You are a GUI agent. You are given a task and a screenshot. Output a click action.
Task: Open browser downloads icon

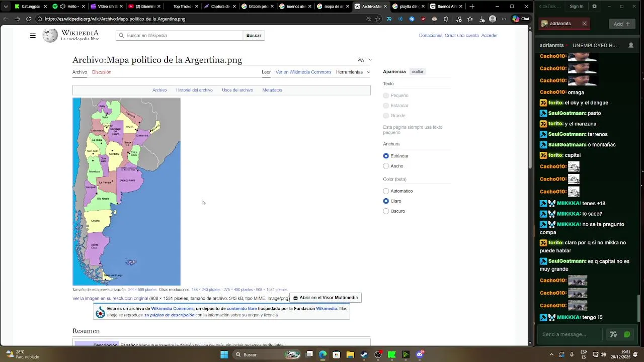pyautogui.click(x=481, y=19)
